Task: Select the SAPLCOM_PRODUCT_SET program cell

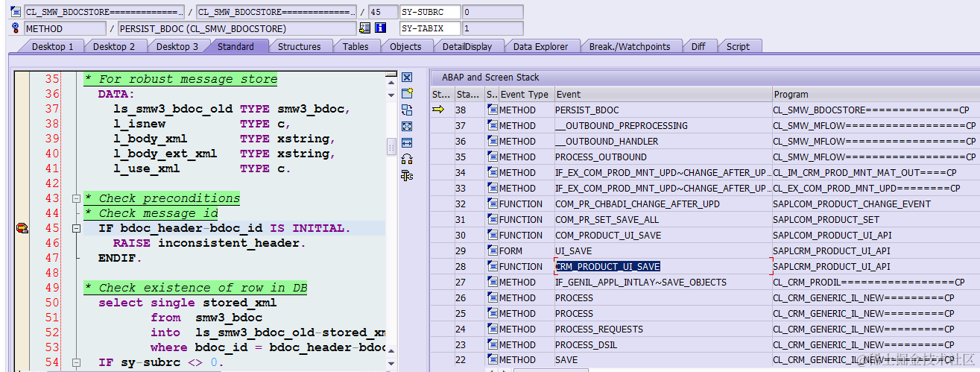Action: point(876,219)
